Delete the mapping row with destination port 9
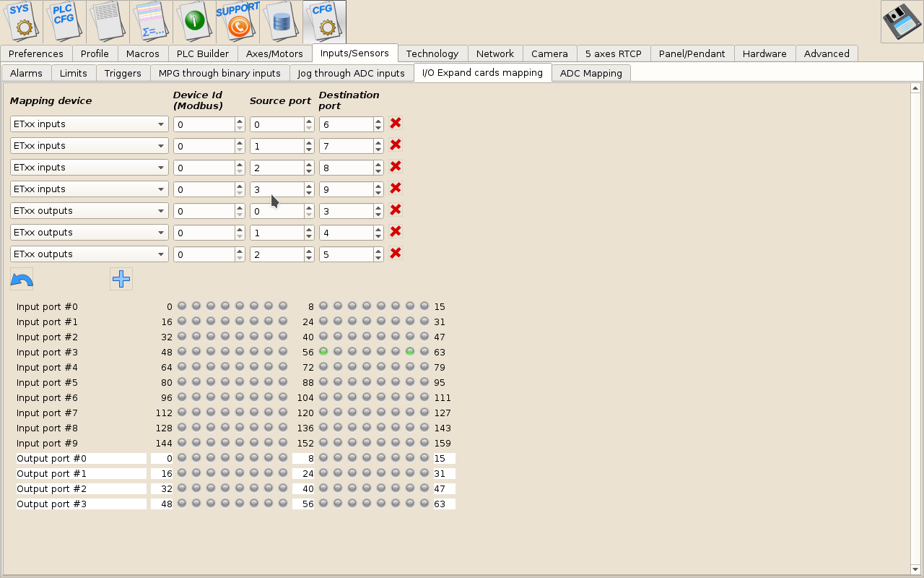This screenshot has height=578, width=924. click(396, 189)
